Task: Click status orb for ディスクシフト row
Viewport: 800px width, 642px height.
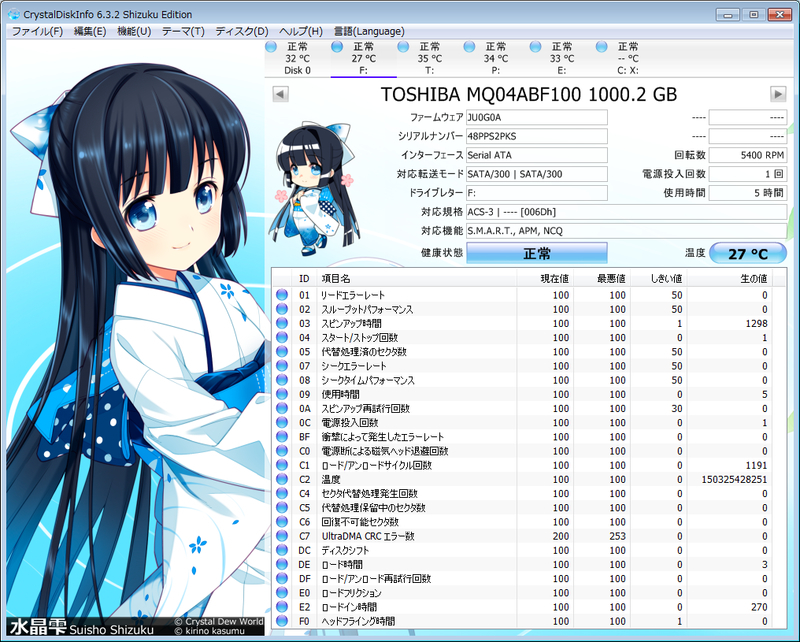Action: 282,550
